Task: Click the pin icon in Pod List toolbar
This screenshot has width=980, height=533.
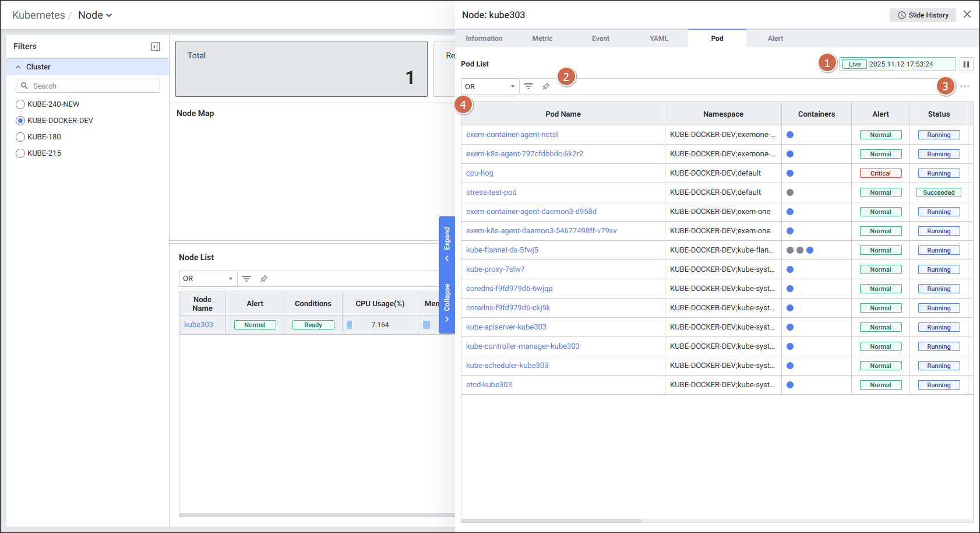Action: (x=546, y=86)
